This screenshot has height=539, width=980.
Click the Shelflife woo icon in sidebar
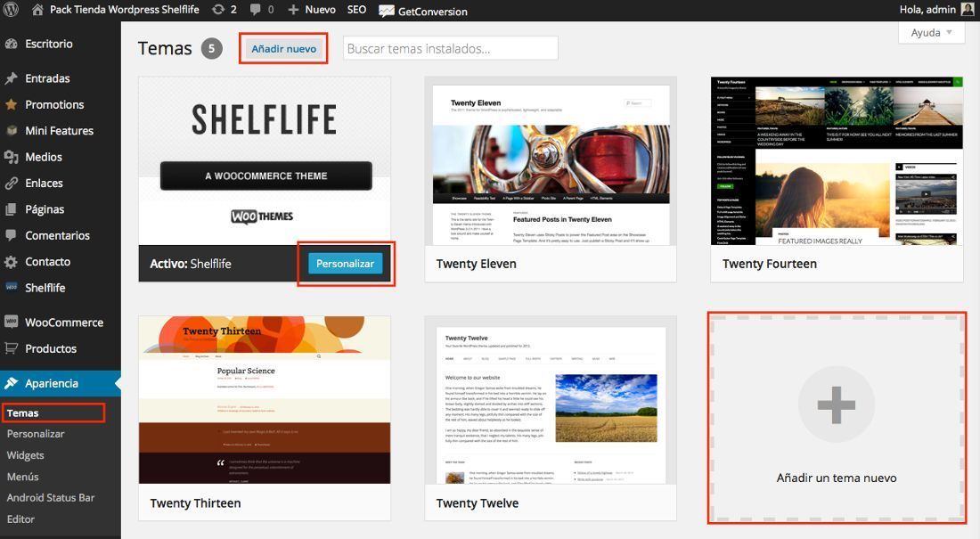[12, 287]
